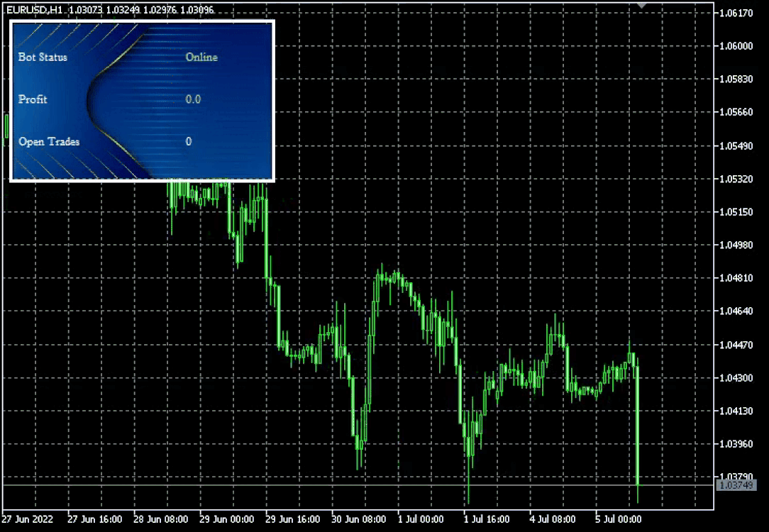Click the 1.04470 price scale label

point(736,345)
